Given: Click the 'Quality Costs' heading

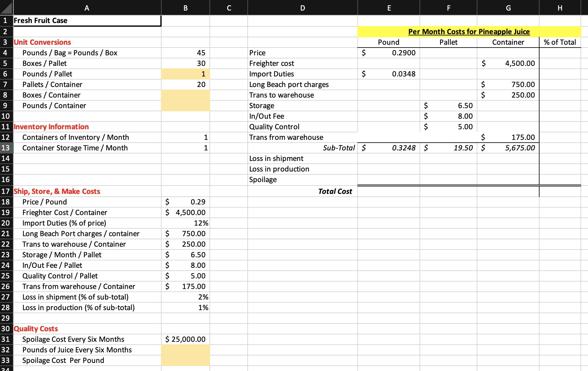Looking at the screenshot, I should click(x=36, y=329).
